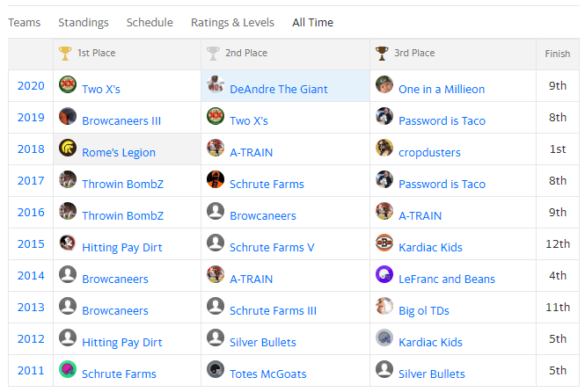Click the Kardiac Kids logo in the 2015 row

[x=384, y=243]
